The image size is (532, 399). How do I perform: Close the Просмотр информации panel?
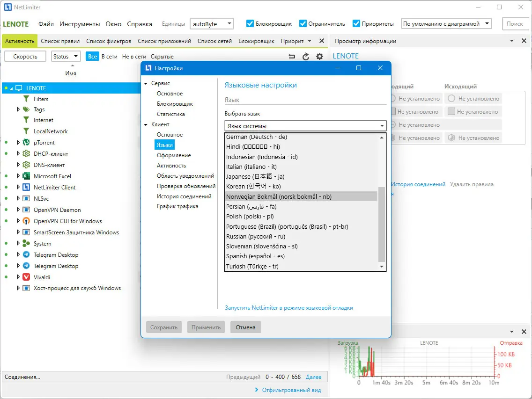click(524, 41)
